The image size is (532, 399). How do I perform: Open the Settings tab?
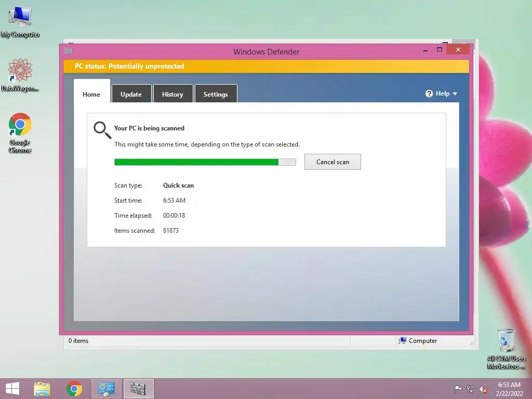pos(216,94)
